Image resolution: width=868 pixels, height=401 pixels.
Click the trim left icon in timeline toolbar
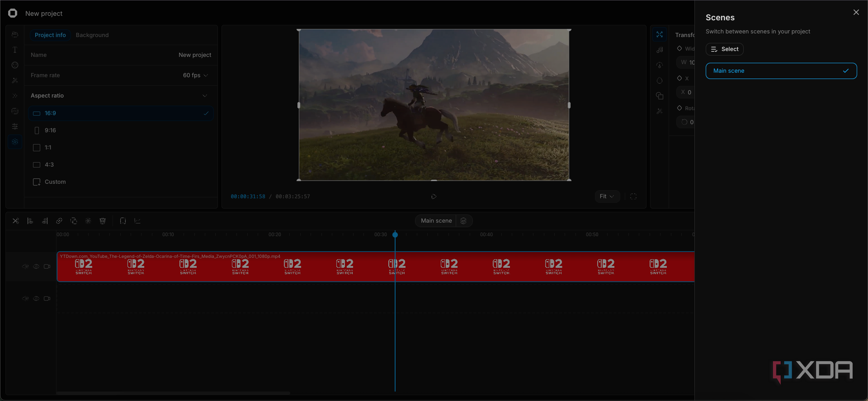pos(30,221)
